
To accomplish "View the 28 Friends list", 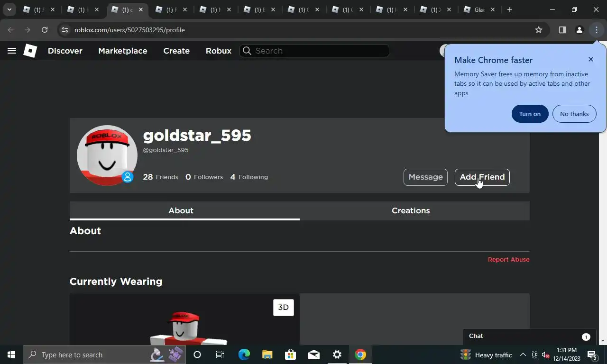I will (x=161, y=177).
